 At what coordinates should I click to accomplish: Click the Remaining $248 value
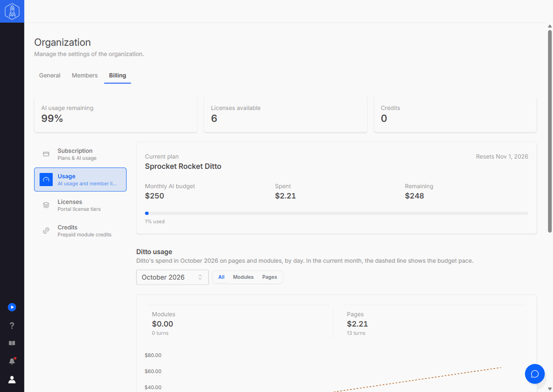point(414,196)
